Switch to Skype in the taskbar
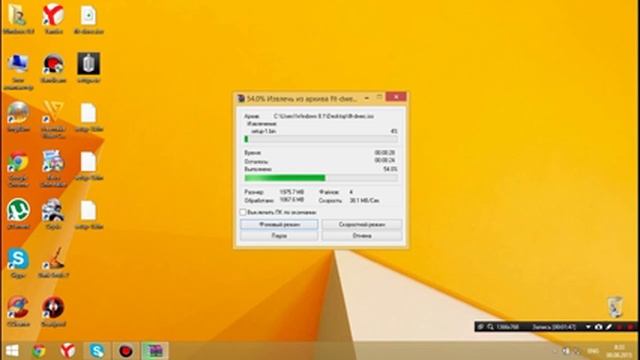The image size is (640, 360). pyautogui.click(x=97, y=351)
